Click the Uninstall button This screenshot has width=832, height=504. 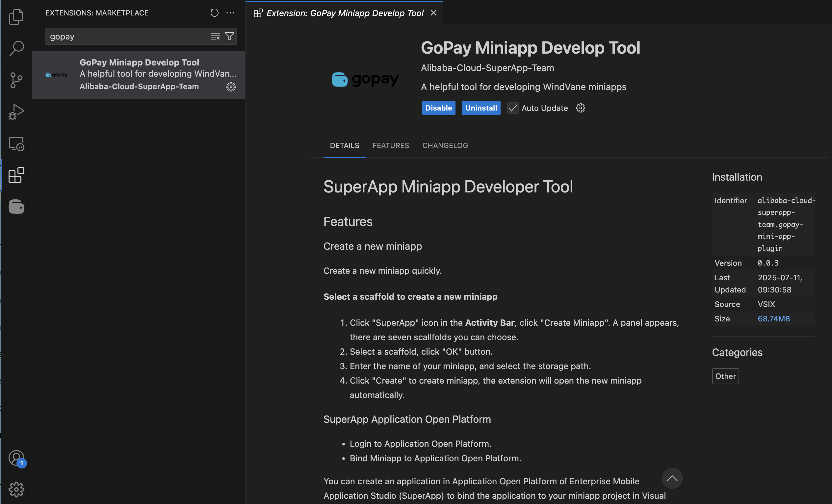(481, 108)
